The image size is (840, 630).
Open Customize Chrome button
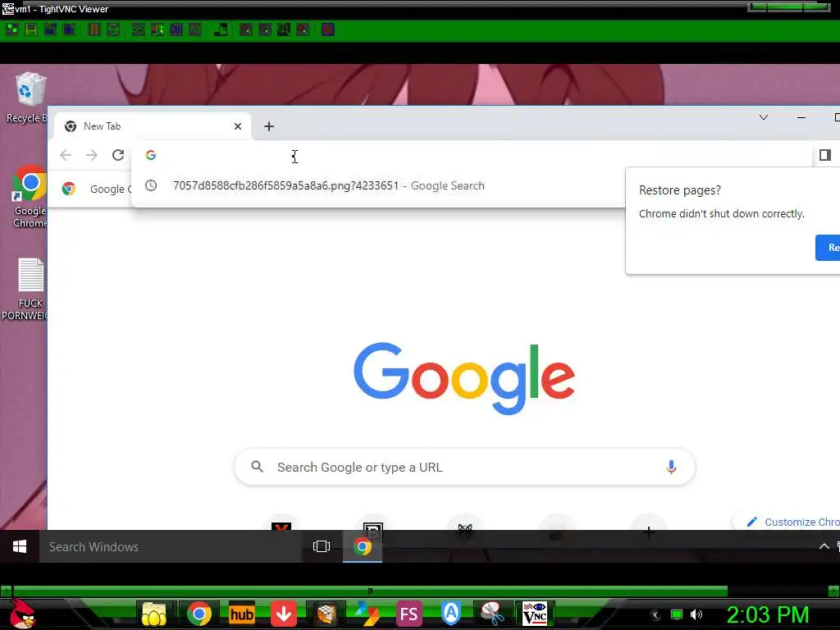[787, 522]
